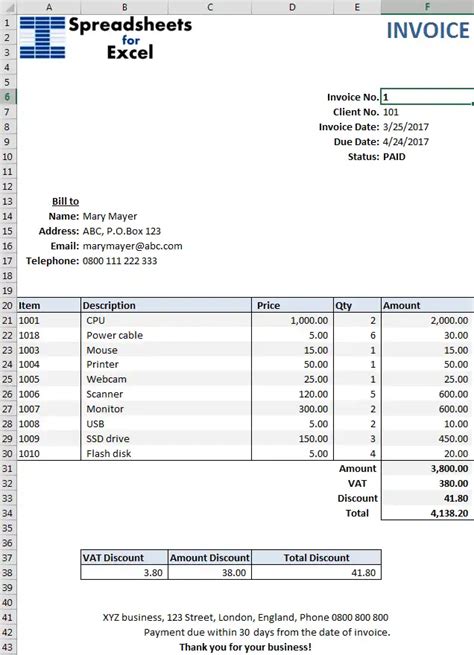Viewport: 474px width, 655px height.
Task: Select the Mouse description cell
Action: coord(166,350)
